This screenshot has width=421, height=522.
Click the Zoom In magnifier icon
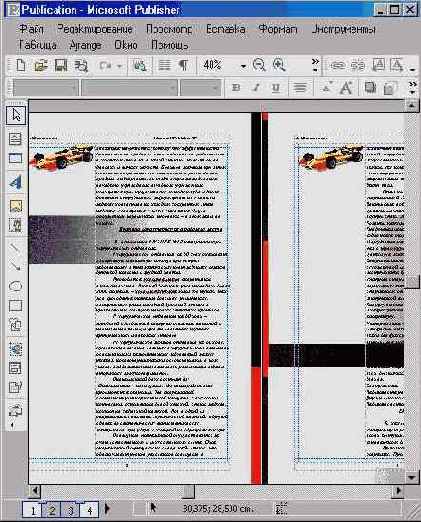(x=279, y=65)
